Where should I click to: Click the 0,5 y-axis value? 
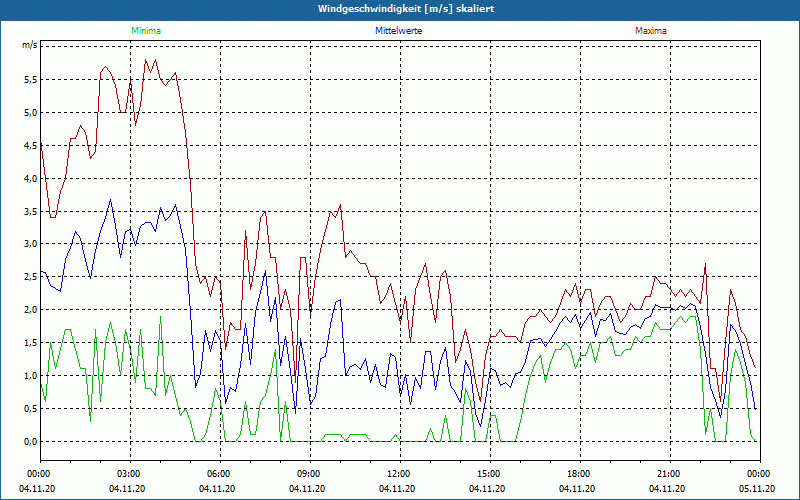31,408
